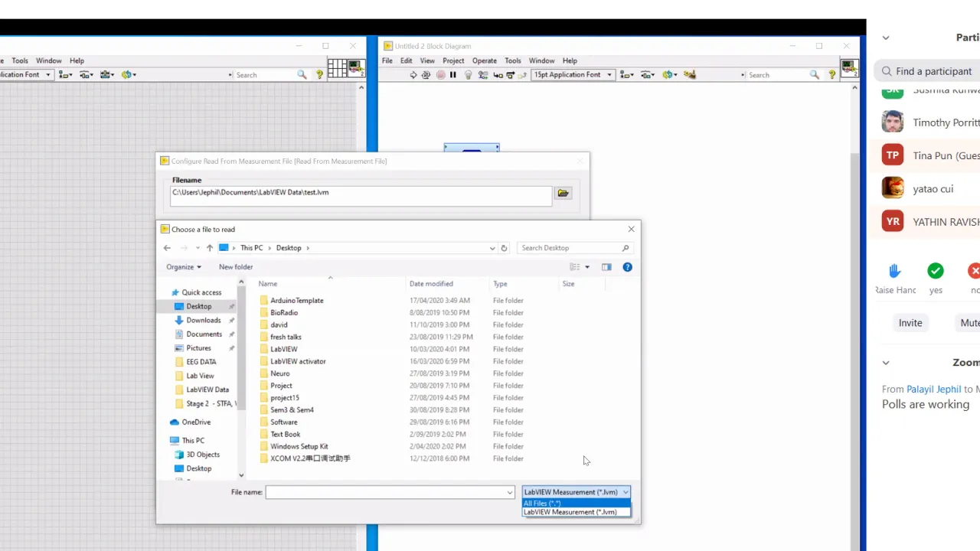Choose All Files (*.*) filter option
Viewport: 980px width, 551px height.
[576, 504]
